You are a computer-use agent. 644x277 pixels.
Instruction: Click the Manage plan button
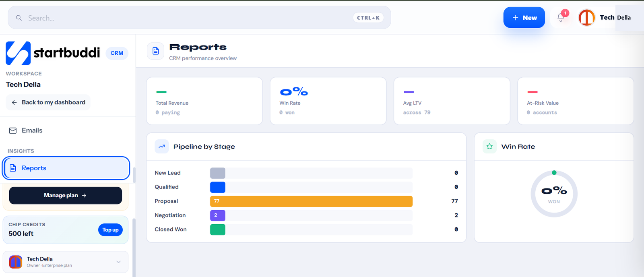[65, 195]
